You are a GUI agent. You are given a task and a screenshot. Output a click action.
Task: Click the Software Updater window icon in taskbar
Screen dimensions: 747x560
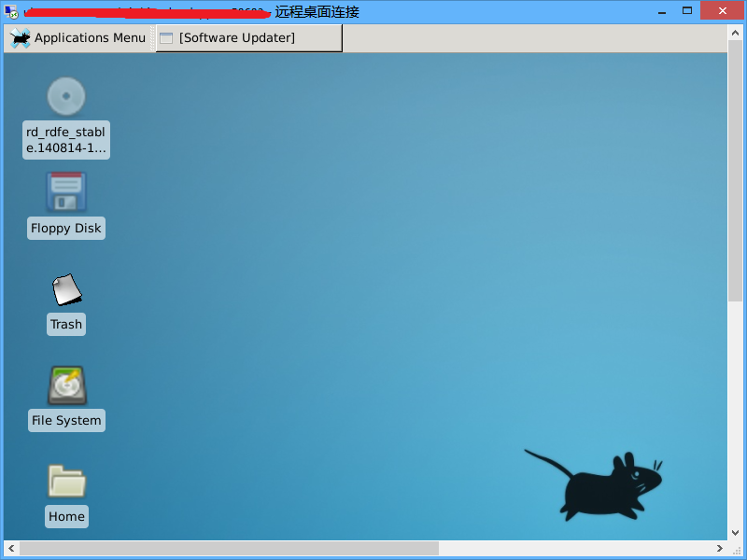tap(167, 38)
